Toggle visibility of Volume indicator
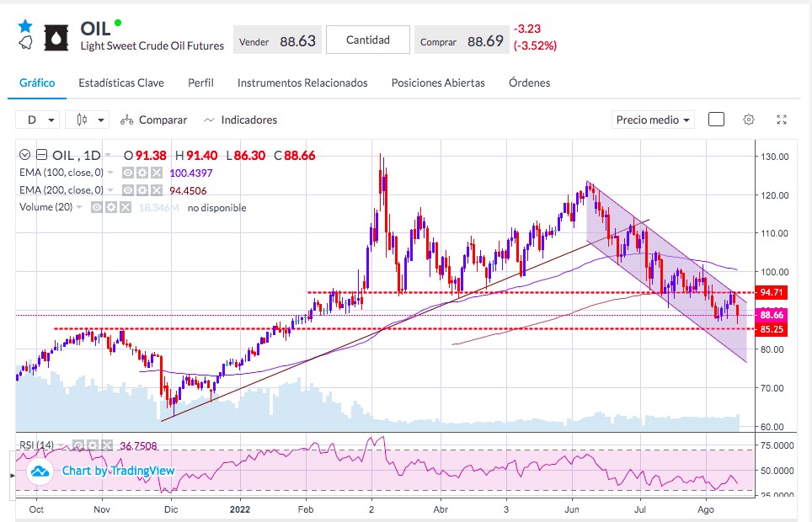This screenshot has height=522, width=812. coord(97,207)
